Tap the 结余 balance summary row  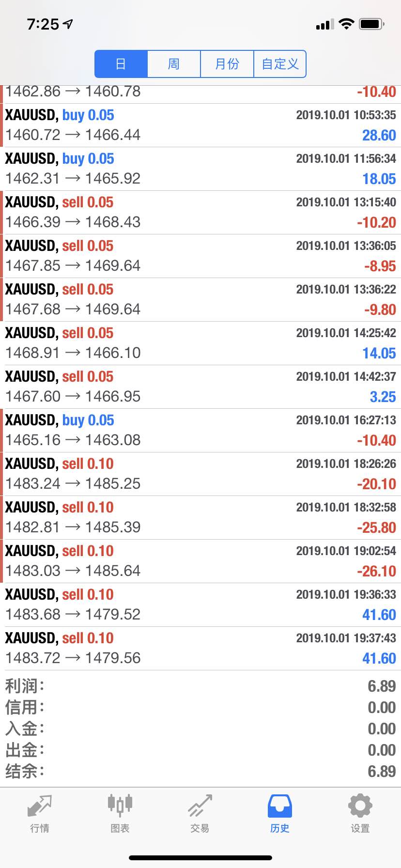(200, 771)
